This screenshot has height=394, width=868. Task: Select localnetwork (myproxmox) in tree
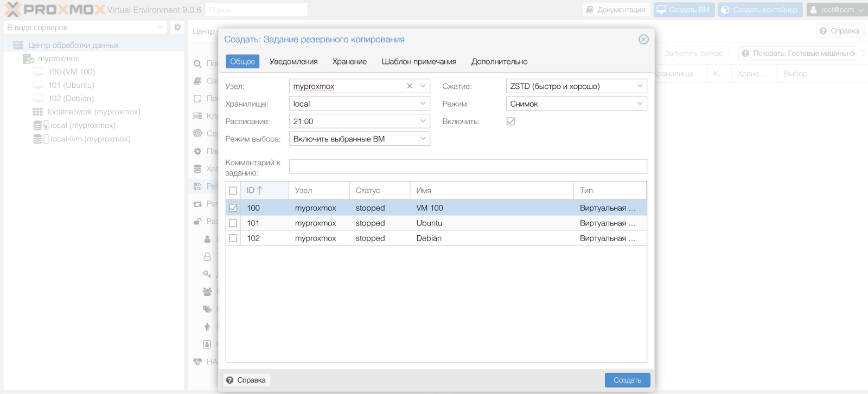(x=94, y=112)
